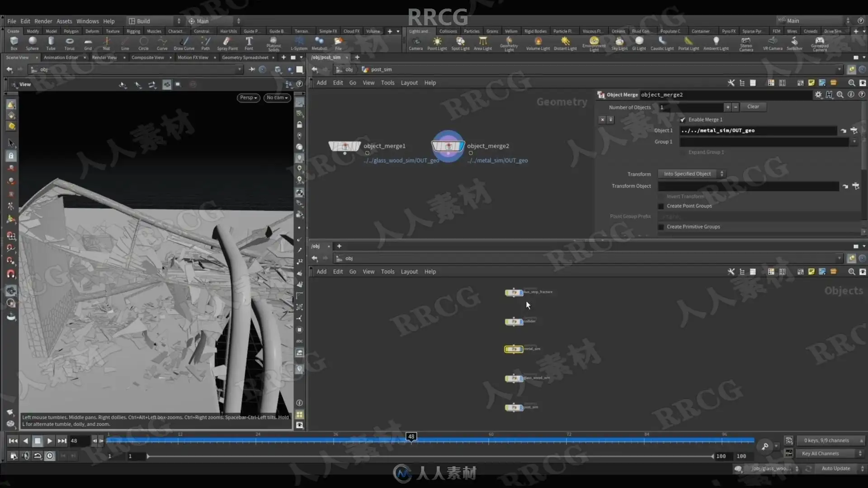Select the Sky Light shelf tool
Viewport: 868px width, 488px height.
(619, 42)
